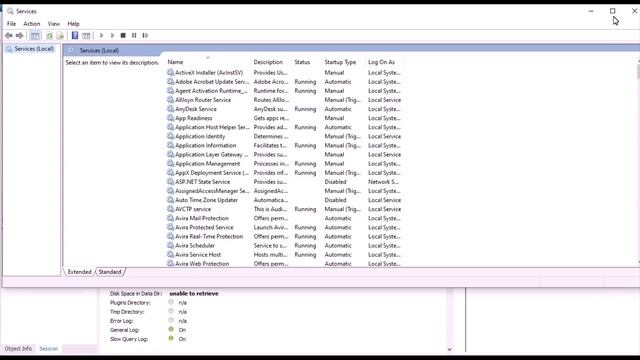
Task: Toggle Show/Hide Console Tree toolbar icon
Action: point(35,36)
